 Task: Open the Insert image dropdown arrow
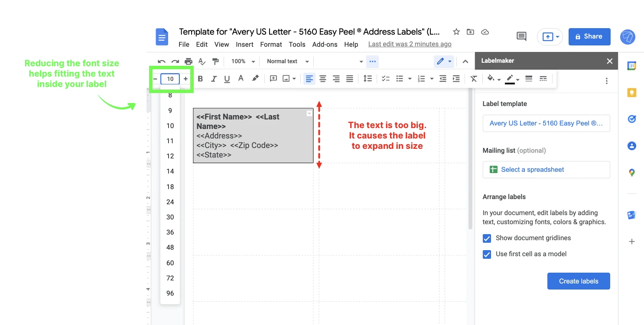[294, 79]
